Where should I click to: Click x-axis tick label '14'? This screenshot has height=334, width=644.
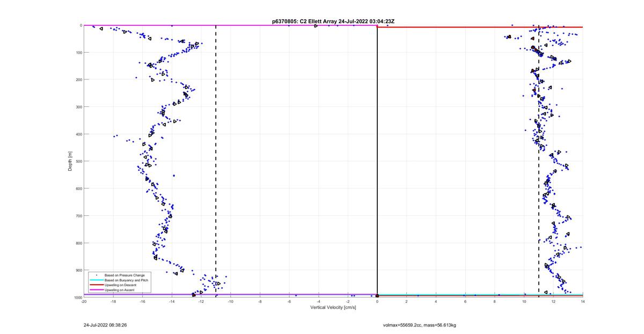tap(582, 301)
